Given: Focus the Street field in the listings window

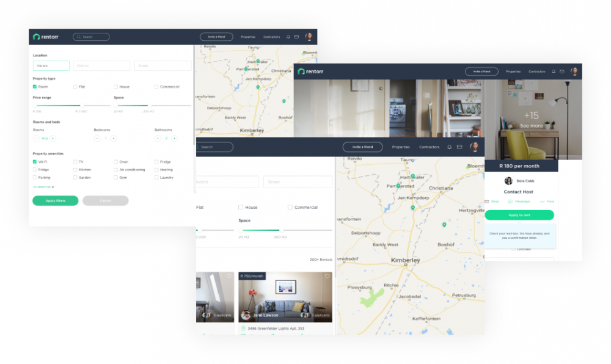Looking at the screenshot, I should 298,182.
